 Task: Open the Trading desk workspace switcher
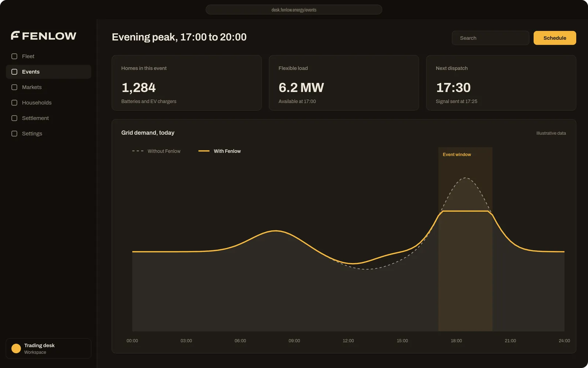49,348
